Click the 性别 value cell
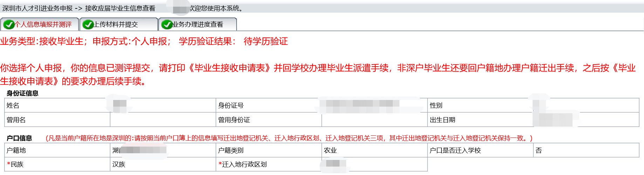Screen dimensions: 644x175 pyautogui.click(x=586, y=105)
